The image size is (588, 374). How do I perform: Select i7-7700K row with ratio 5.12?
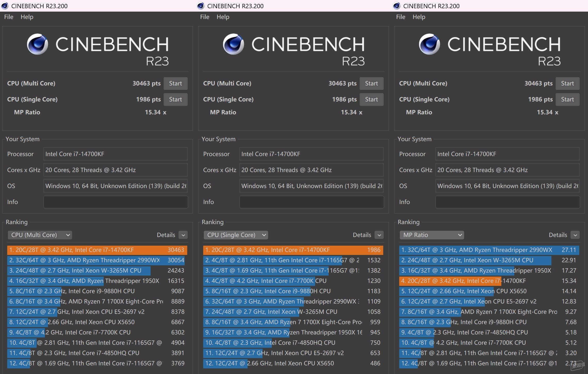[489, 343]
